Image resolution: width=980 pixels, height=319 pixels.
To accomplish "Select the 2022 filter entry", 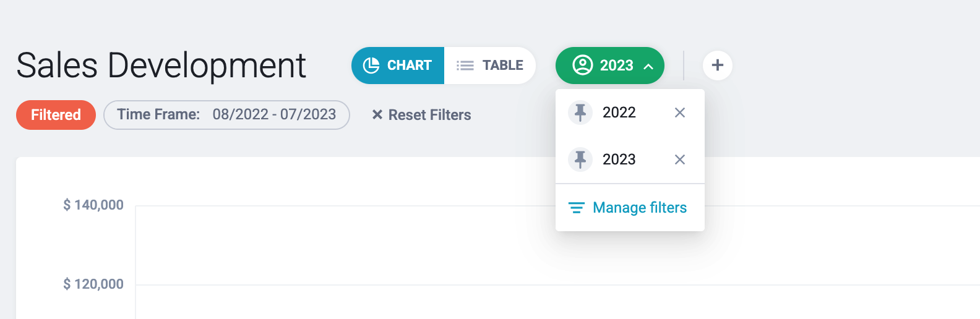I will 619,113.
